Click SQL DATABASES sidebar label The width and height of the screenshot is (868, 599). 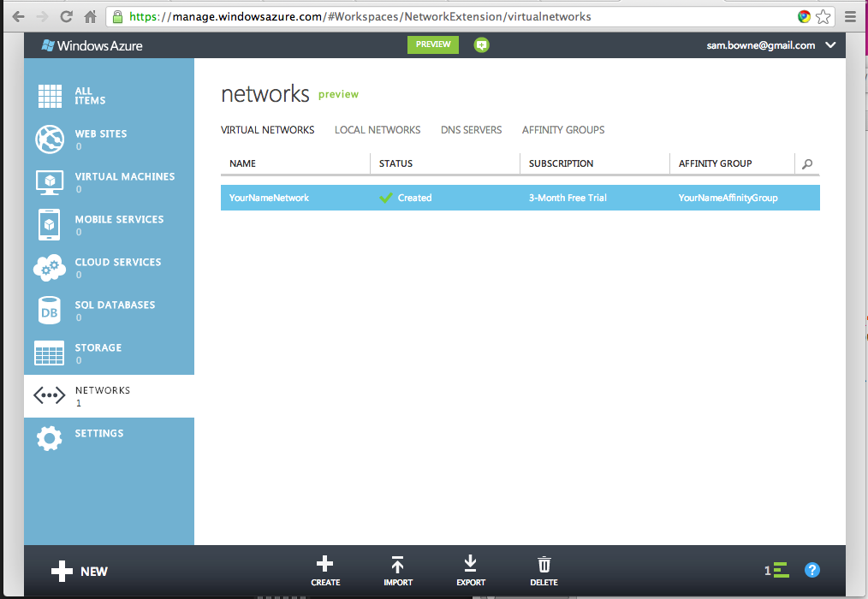[115, 305]
